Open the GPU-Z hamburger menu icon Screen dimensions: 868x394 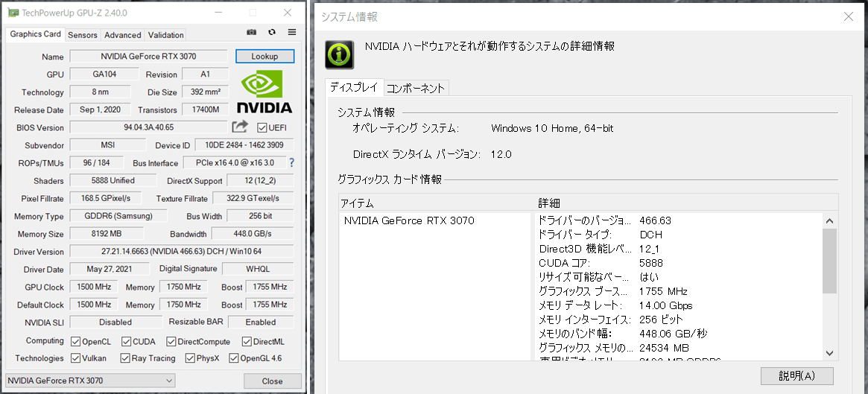[x=292, y=32]
